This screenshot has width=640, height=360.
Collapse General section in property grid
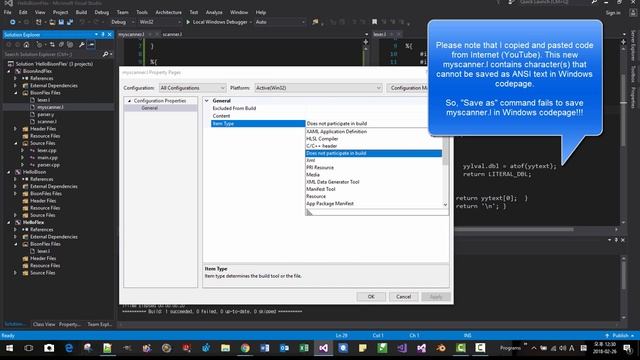tap(207, 100)
